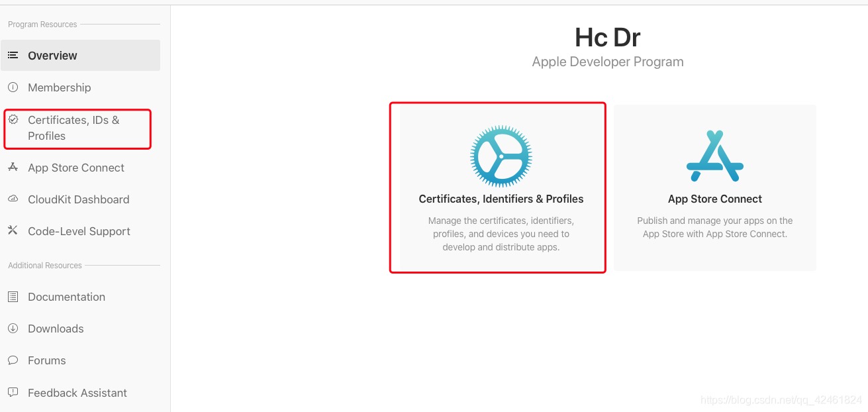Click the Code-Level Support tools icon

(13, 231)
